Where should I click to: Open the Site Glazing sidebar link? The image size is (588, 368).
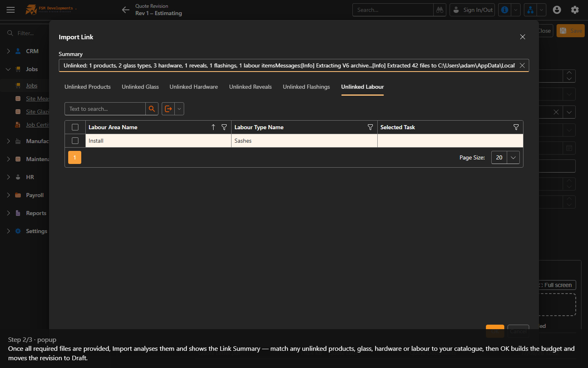[x=38, y=112]
